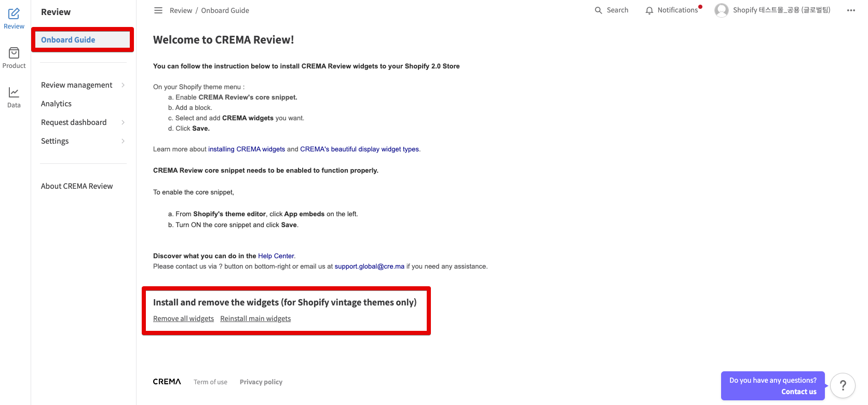This screenshot has height=405, width=868.
Task: Open the Product section icon
Action: click(x=14, y=53)
